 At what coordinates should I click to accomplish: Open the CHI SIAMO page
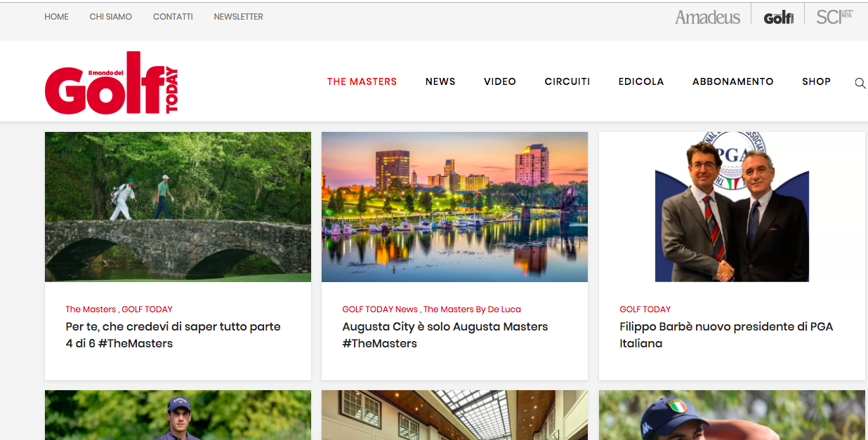(110, 17)
